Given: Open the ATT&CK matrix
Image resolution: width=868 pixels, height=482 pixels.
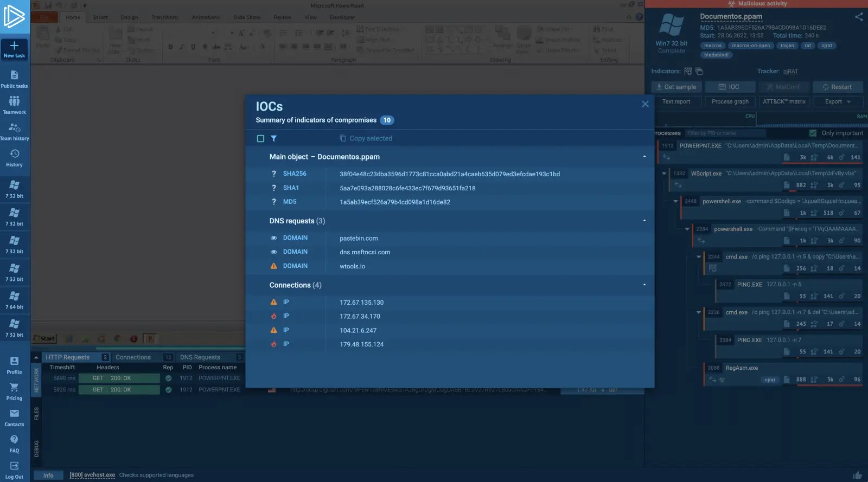Looking at the screenshot, I should pos(784,101).
